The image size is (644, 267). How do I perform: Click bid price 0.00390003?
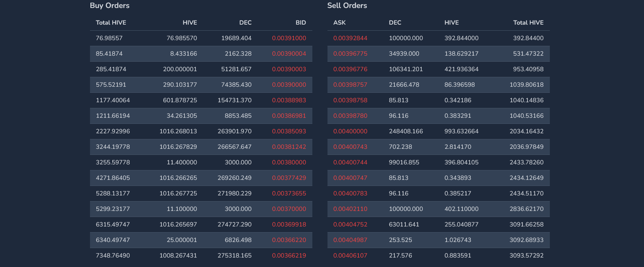tap(289, 69)
